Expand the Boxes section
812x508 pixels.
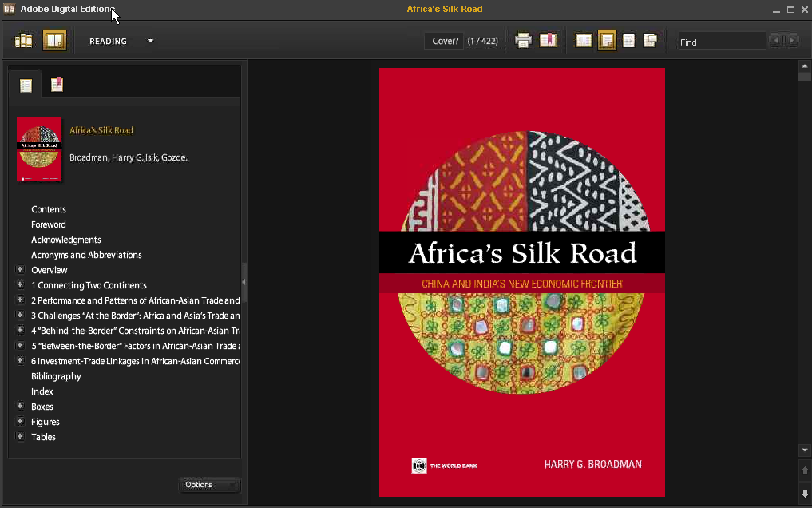(x=20, y=406)
